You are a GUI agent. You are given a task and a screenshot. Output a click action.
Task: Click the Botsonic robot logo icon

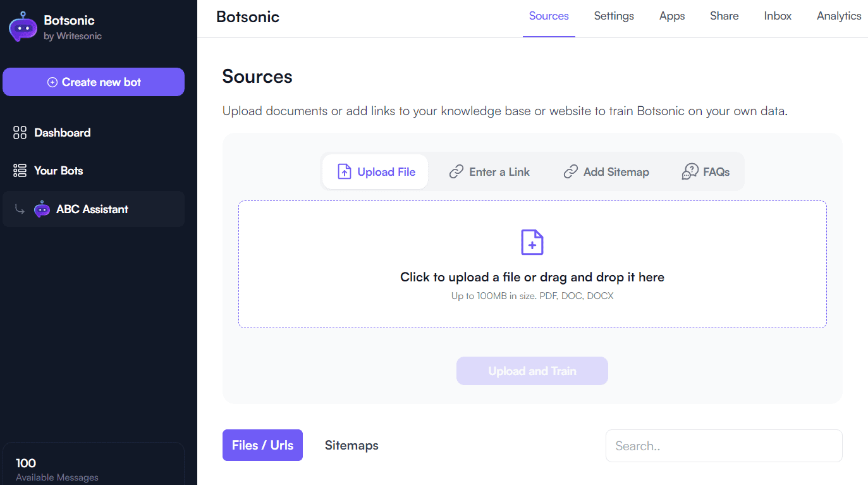23,27
